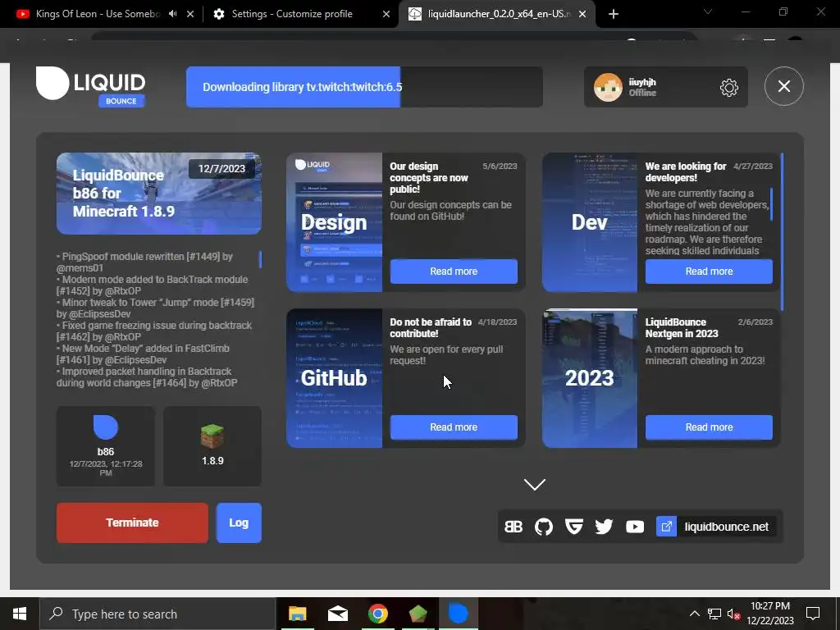Viewport: 840px width, 630px height.
Task: Open the GitHub icon link
Action: [x=543, y=527]
